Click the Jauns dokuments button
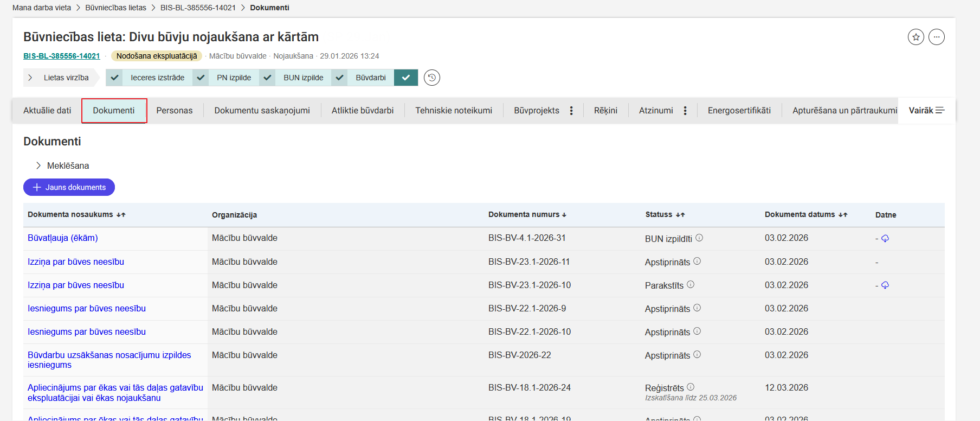Viewport: 980px width, 421px height. click(x=69, y=187)
